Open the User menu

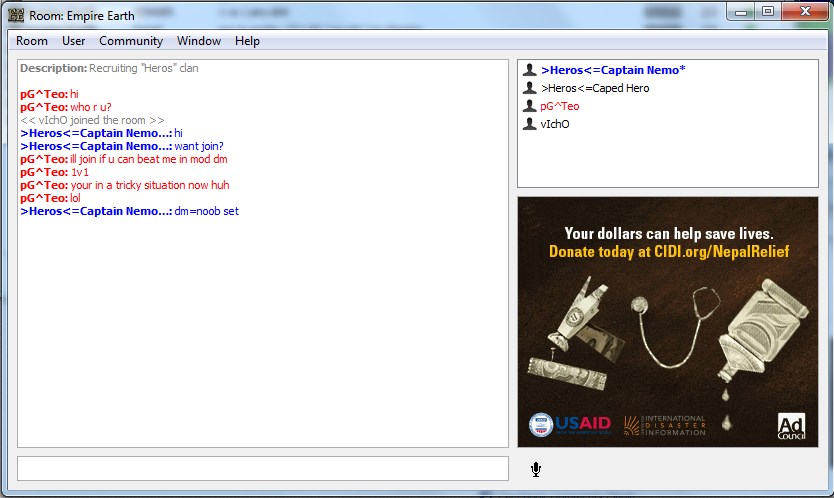73,41
